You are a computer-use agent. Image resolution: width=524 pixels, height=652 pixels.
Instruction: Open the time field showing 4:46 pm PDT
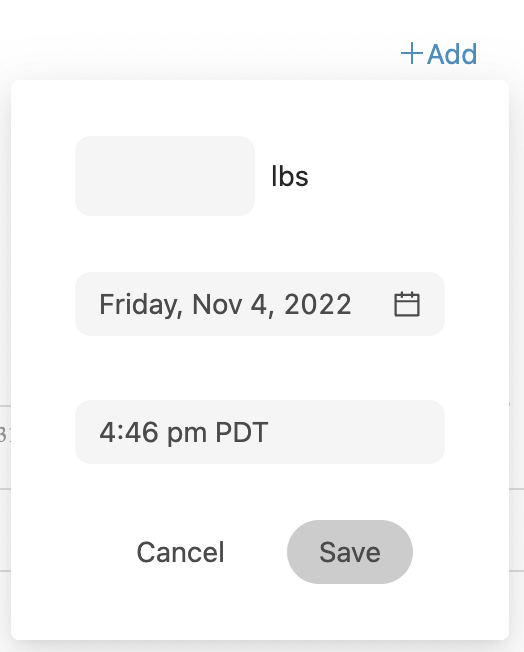(260, 432)
